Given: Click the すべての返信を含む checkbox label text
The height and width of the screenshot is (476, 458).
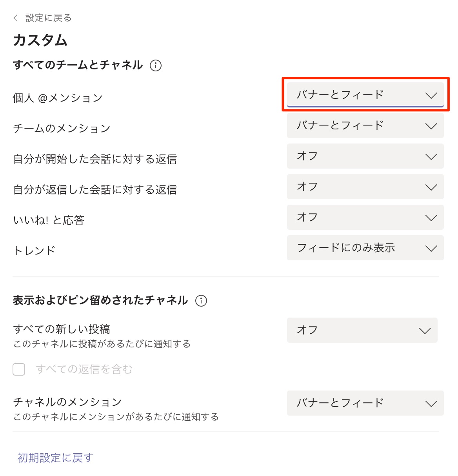Looking at the screenshot, I should pyautogui.click(x=84, y=369).
